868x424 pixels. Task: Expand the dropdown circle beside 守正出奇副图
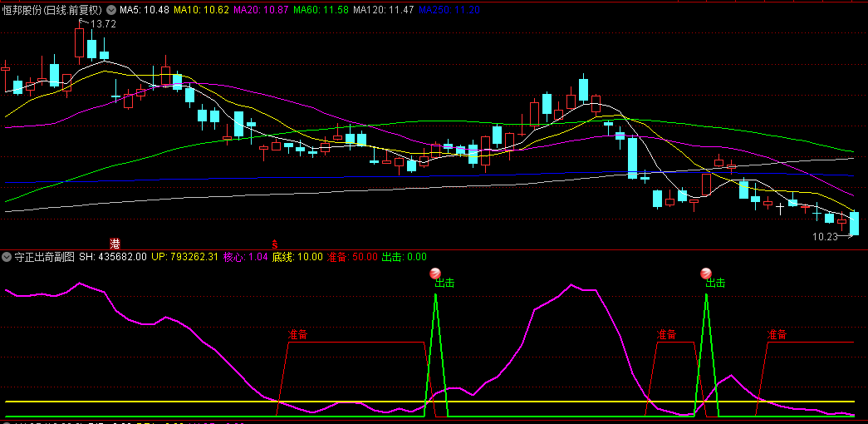(7, 257)
